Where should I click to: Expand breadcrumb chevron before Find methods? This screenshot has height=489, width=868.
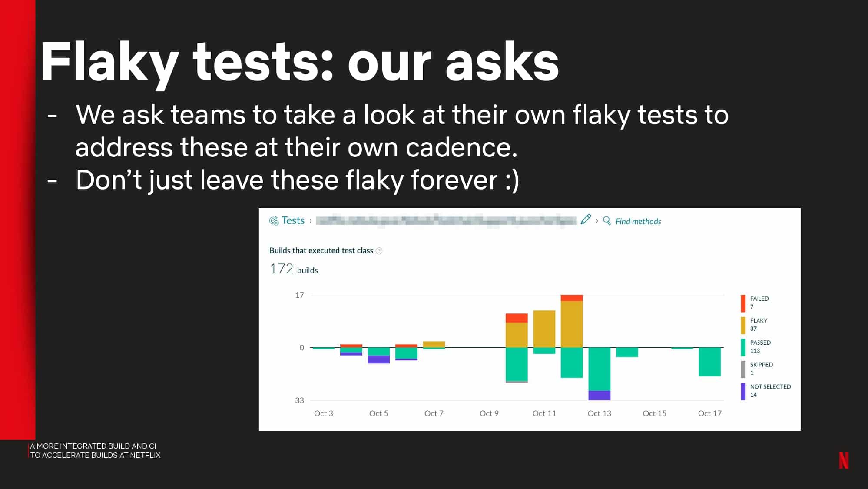(x=597, y=221)
